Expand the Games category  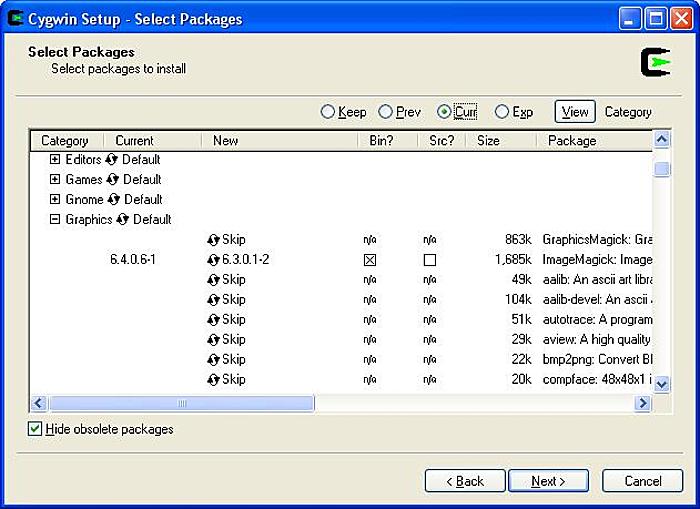pos(54,179)
